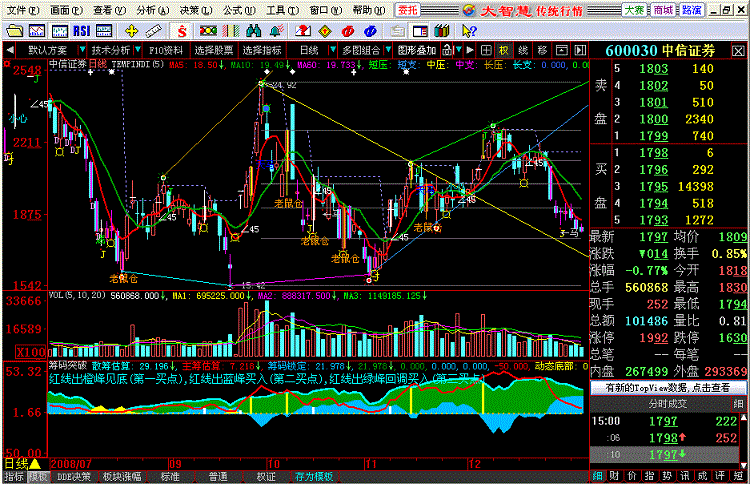Activate the arrow question-mark help cursor

click(469, 31)
